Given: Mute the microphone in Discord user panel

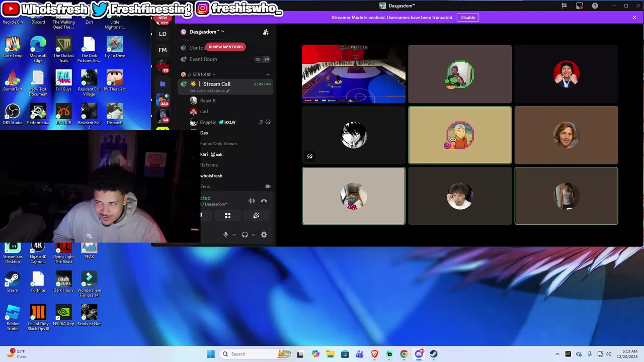Looking at the screenshot, I should pyautogui.click(x=225, y=235).
